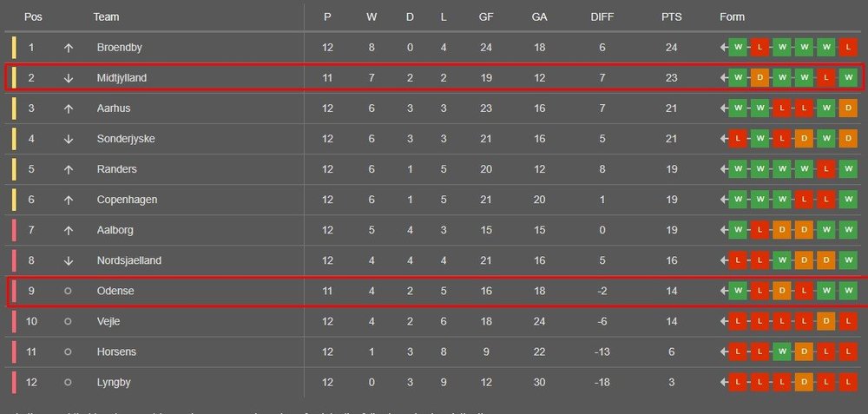
Task: Click the up arrow beside Broendby
Action: point(69,48)
